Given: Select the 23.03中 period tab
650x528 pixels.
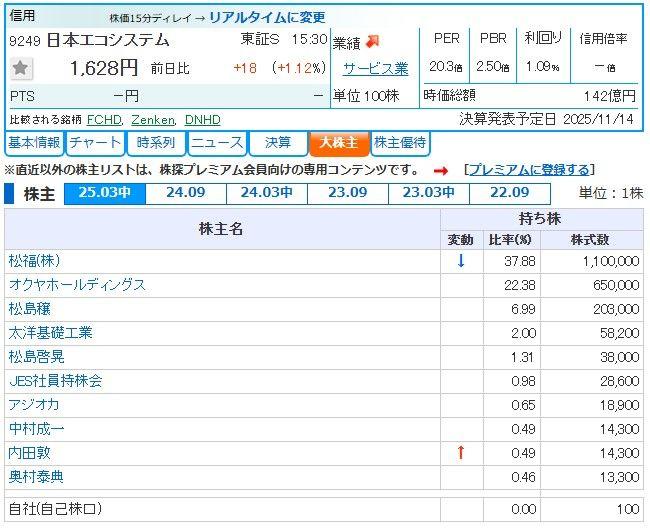Looking at the screenshot, I should [429, 193].
